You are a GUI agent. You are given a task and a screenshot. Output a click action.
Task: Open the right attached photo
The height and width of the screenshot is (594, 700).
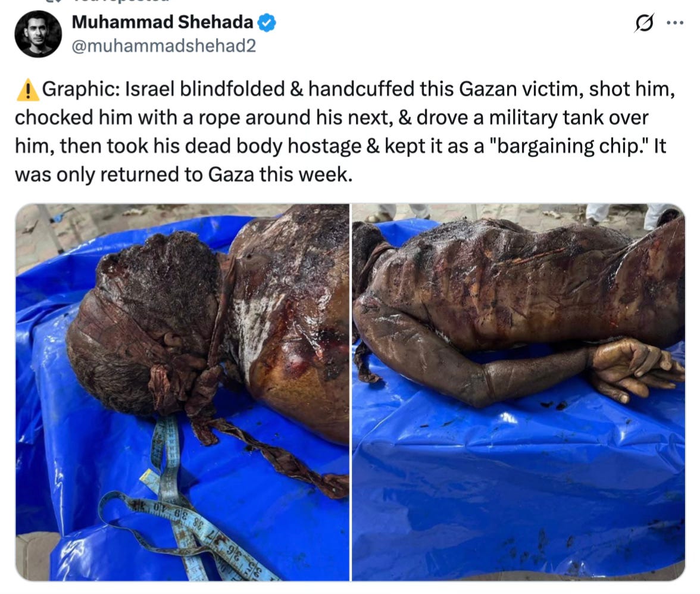(518, 392)
